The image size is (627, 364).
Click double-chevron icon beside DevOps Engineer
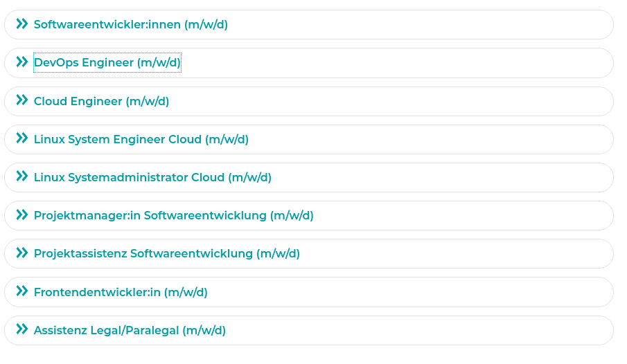(x=22, y=62)
